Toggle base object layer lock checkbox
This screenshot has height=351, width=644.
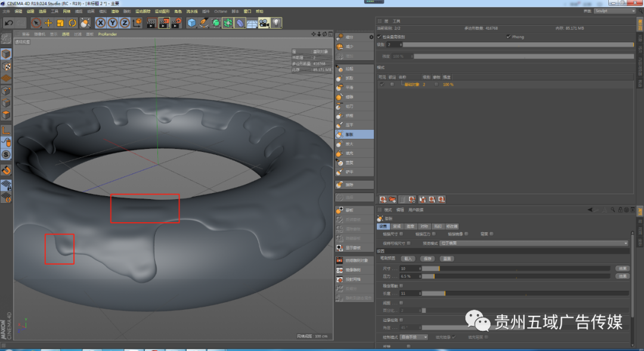(x=392, y=84)
